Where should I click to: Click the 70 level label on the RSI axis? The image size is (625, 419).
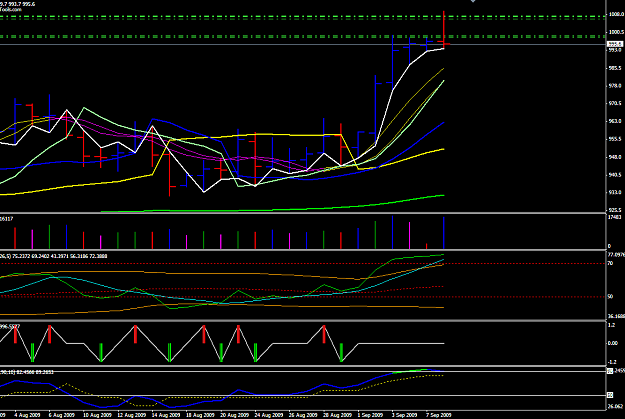611,264
